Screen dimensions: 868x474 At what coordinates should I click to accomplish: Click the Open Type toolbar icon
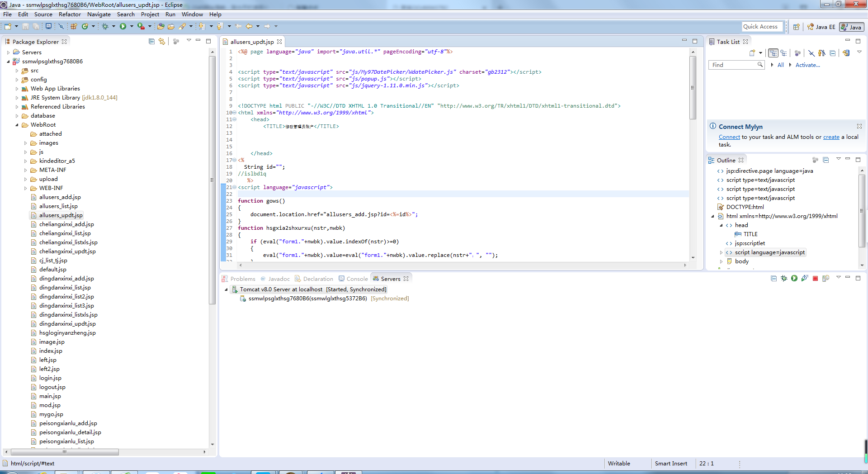coord(160,26)
